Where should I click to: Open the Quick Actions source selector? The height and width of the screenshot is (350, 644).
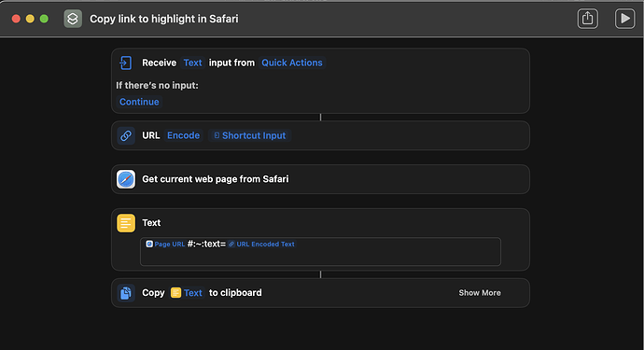pyautogui.click(x=292, y=63)
